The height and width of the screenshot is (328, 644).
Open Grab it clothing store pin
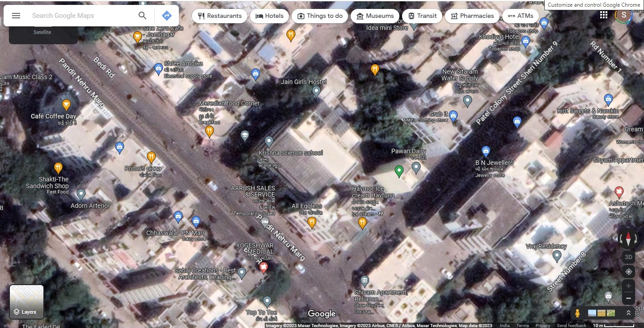453,116
